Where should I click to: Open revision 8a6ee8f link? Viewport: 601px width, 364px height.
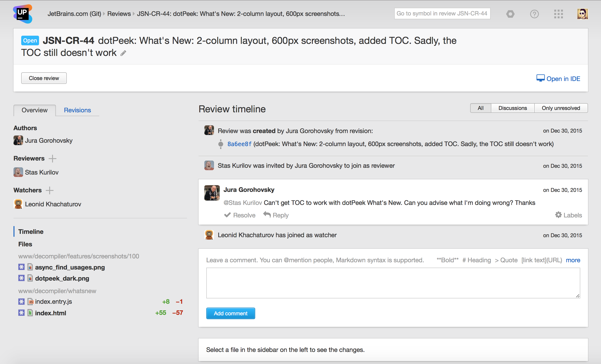pos(239,144)
